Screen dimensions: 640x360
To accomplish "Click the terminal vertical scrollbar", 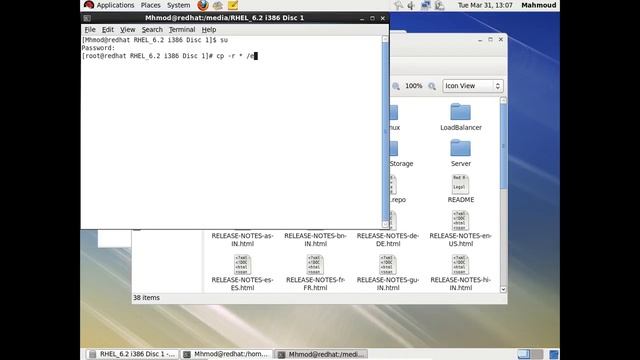I will (x=385, y=131).
